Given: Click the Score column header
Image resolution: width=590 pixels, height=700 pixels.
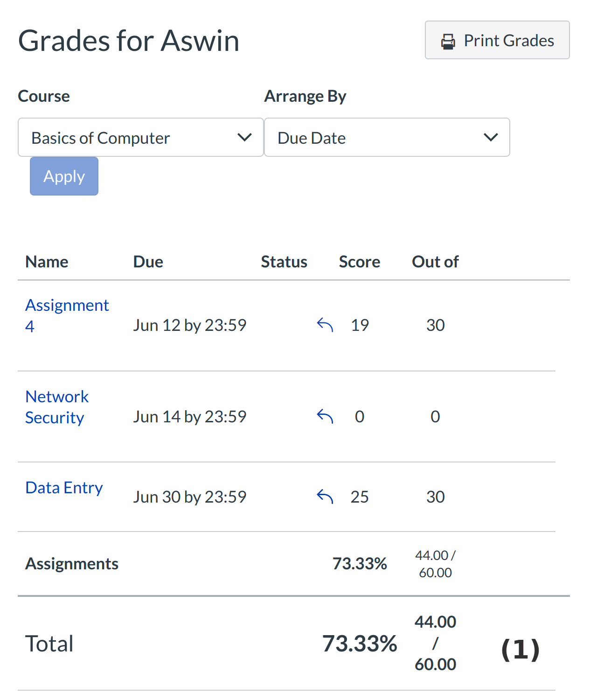Looking at the screenshot, I should pos(359,262).
